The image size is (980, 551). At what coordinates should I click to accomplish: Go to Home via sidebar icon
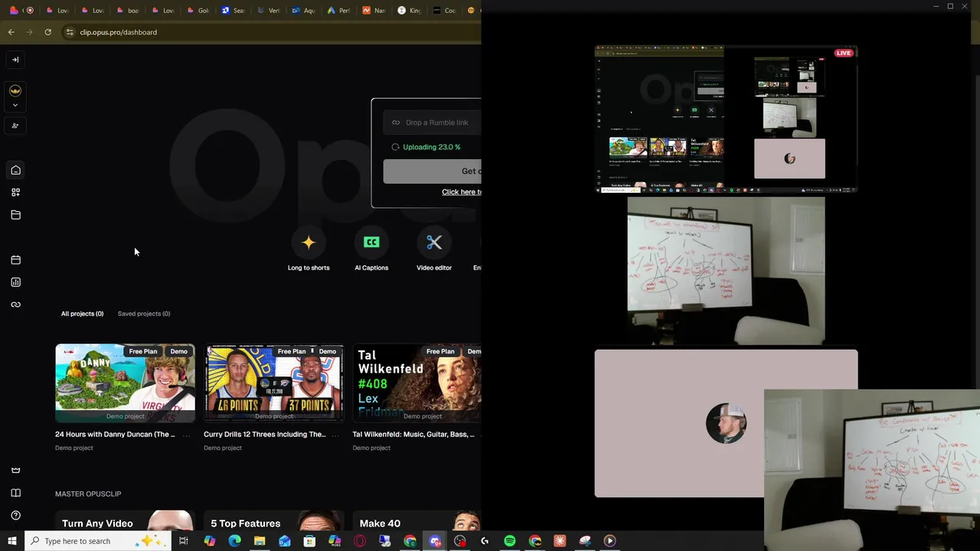click(15, 170)
